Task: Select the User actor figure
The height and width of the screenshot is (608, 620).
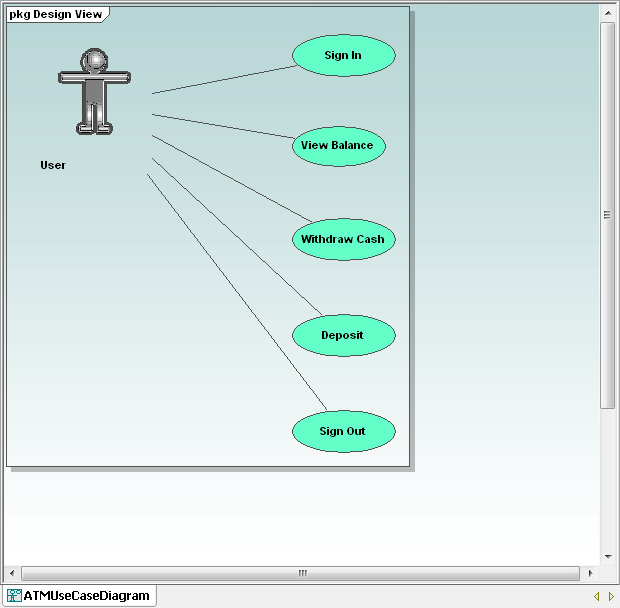Action: click(x=95, y=91)
